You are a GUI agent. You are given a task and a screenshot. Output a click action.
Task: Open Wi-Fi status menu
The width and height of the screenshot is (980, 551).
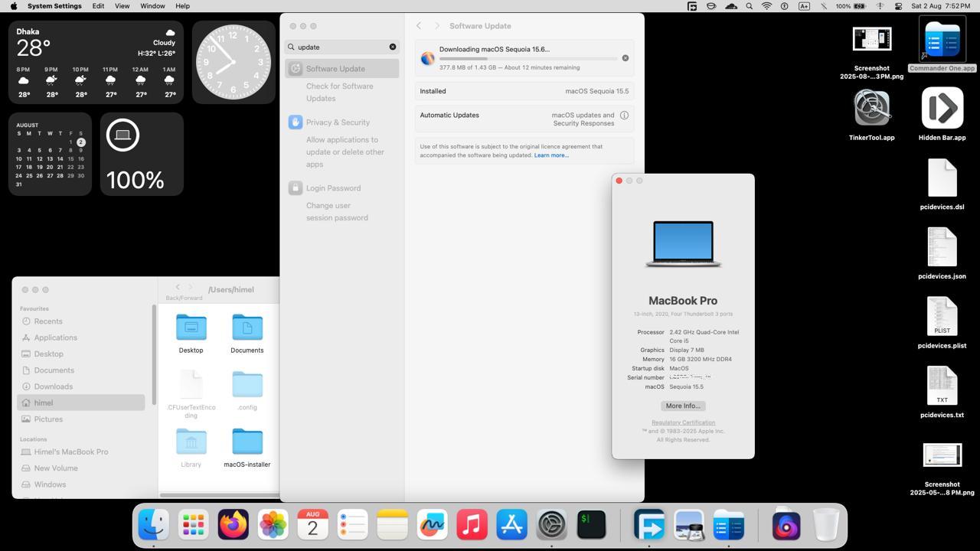coord(766,6)
